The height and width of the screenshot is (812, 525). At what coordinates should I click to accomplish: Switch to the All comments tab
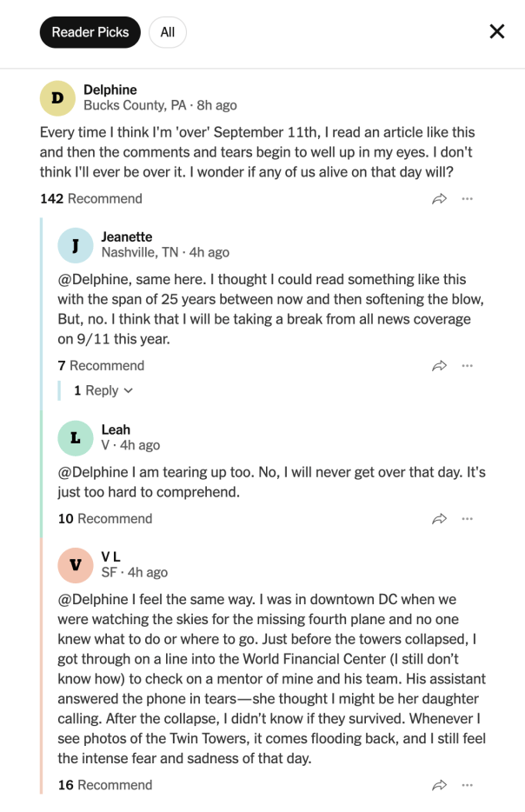click(x=168, y=32)
